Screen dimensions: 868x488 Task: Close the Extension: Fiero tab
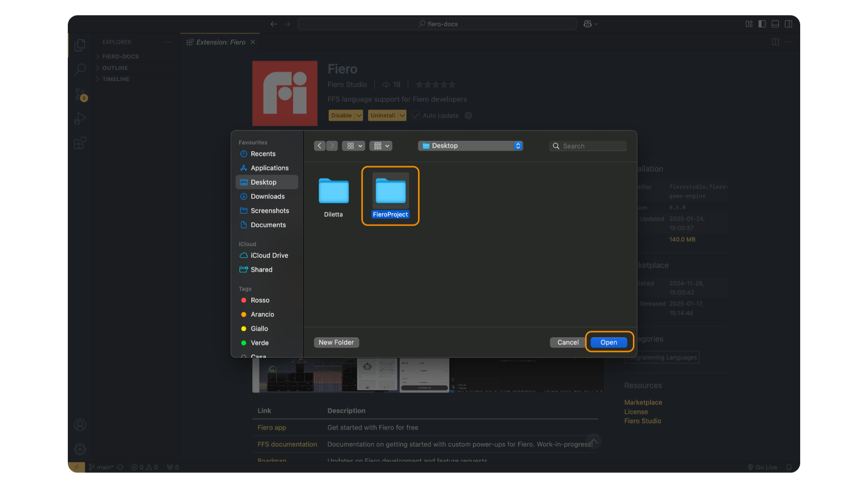[253, 42]
